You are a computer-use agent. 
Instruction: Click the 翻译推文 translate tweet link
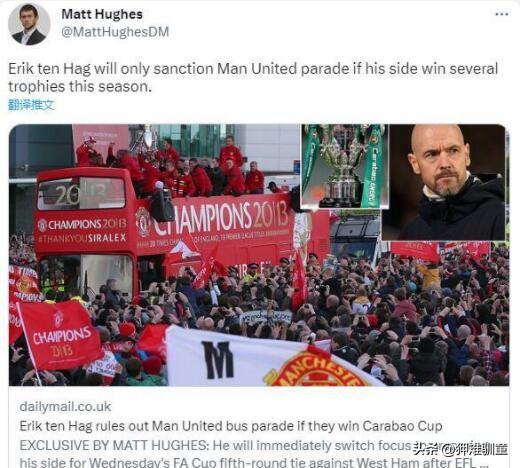point(31,105)
